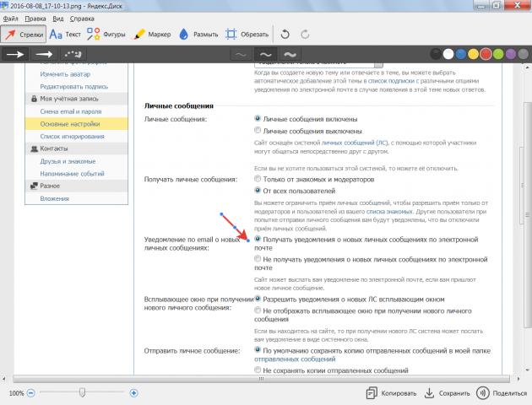Pick the black color swatch

coord(436,54)
